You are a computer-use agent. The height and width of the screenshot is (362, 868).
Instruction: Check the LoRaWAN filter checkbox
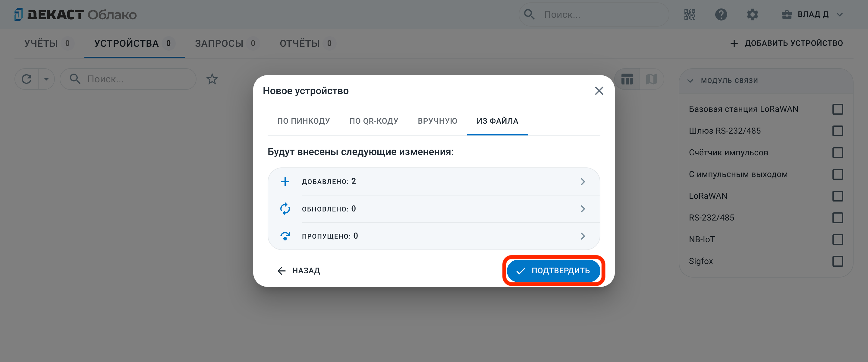pos(838,196)
